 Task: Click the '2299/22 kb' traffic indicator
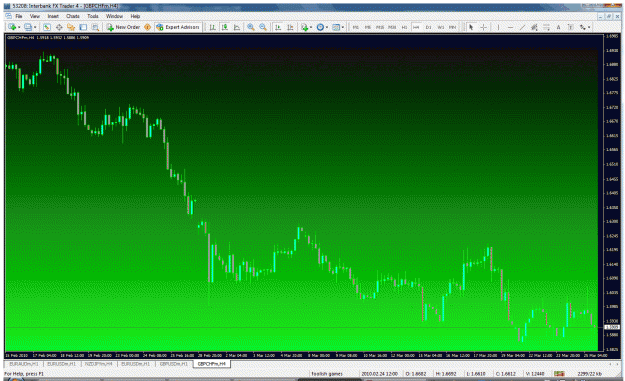click(x=589, y=374)
